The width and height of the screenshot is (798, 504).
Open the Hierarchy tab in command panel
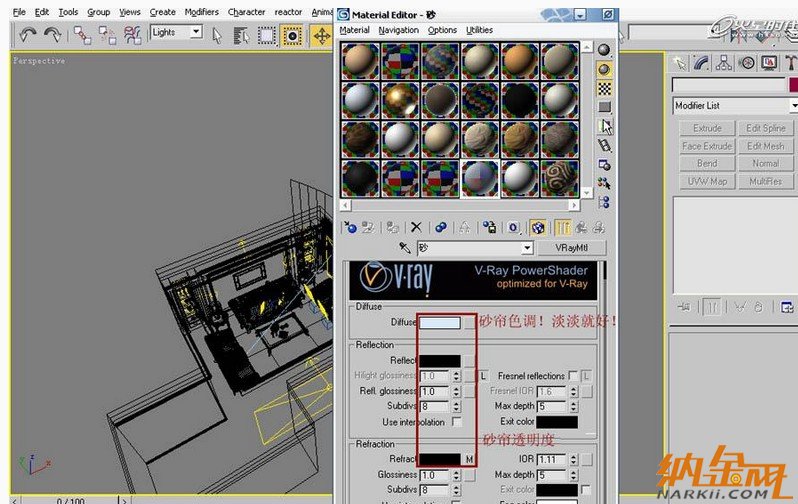pos(726,62)
